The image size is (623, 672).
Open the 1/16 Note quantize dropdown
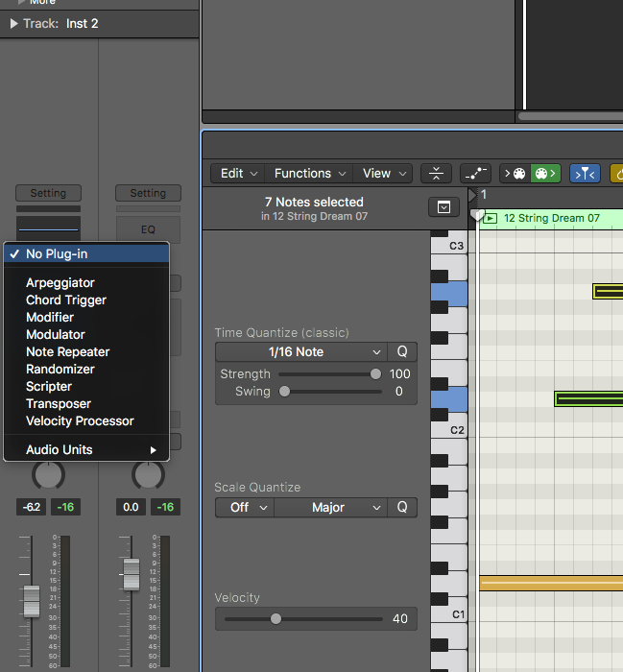(301, 352)
